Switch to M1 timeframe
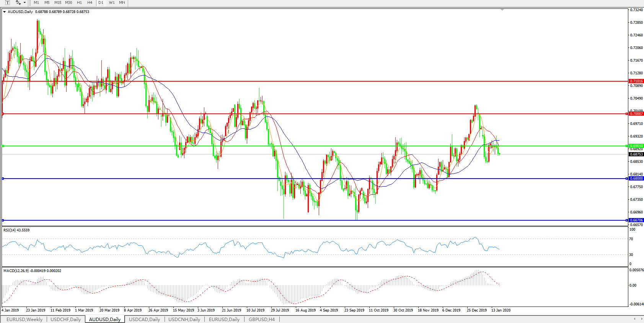This screenshot has height=323, width=644. [36, 3]
